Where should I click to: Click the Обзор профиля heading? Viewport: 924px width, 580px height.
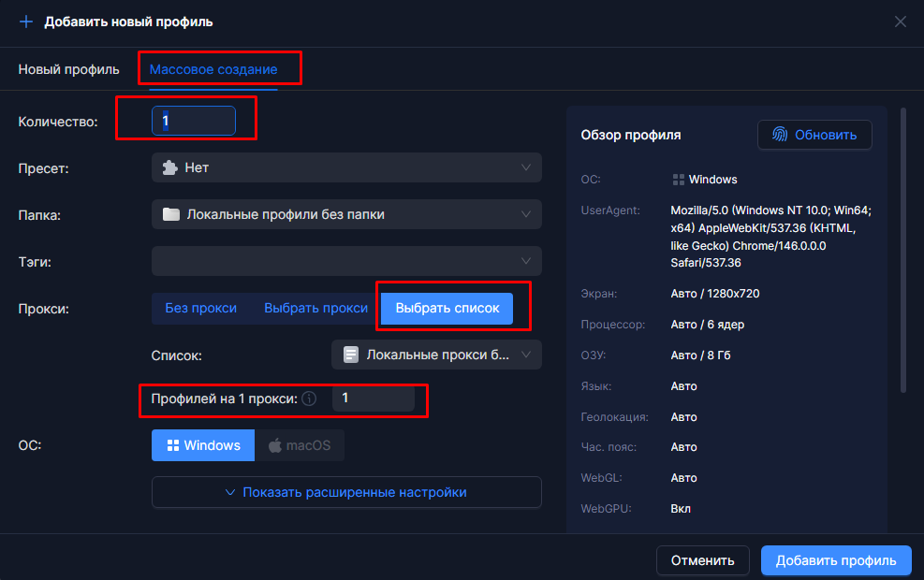click(x=631, y=136)
